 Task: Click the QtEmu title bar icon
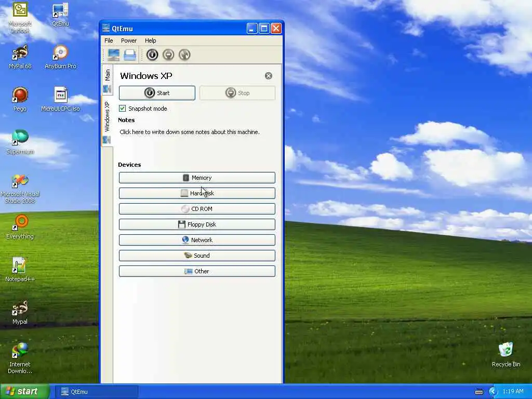(x=106, y=28)
